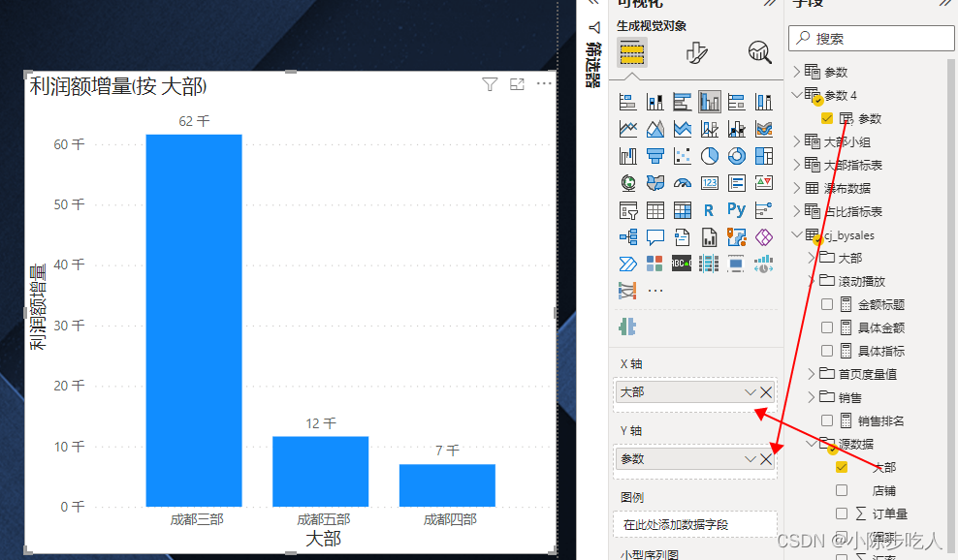Expand the 销售 table in fields pane

(811, 397)
